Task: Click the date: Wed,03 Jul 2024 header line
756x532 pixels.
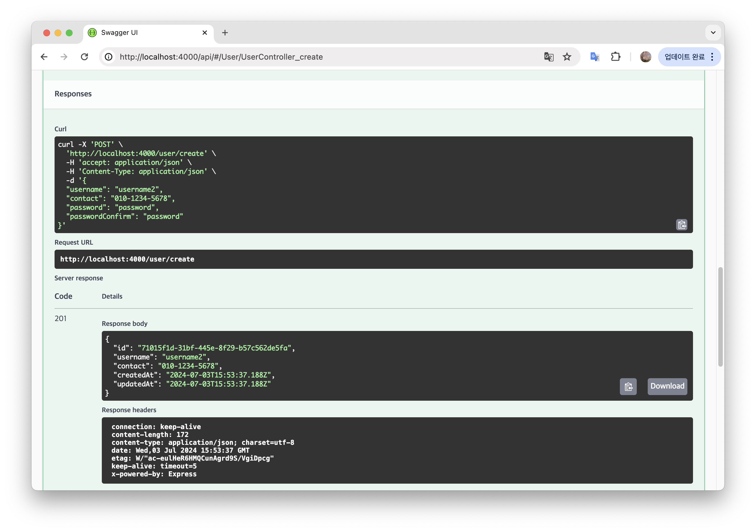Action: (x=181, y=450)
